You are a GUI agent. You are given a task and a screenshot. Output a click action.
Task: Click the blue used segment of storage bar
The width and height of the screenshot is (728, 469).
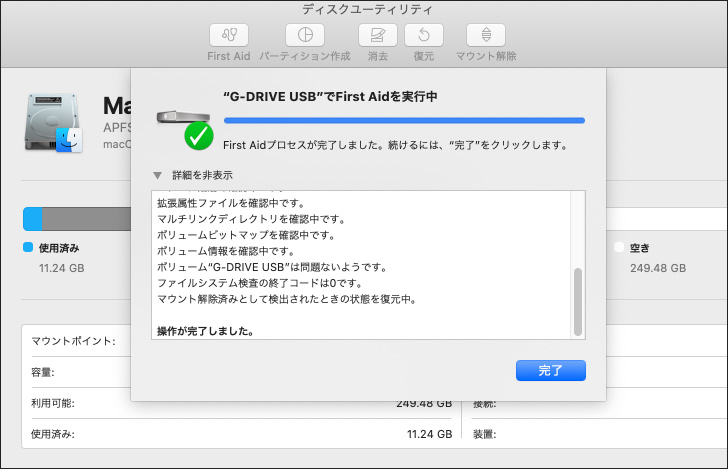pos(33,219)
